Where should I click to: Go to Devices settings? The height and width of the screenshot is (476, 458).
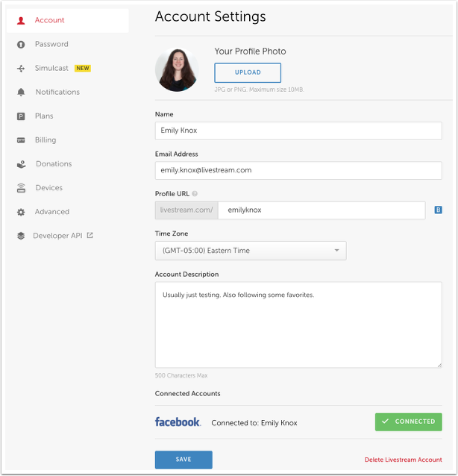(49, 188)
